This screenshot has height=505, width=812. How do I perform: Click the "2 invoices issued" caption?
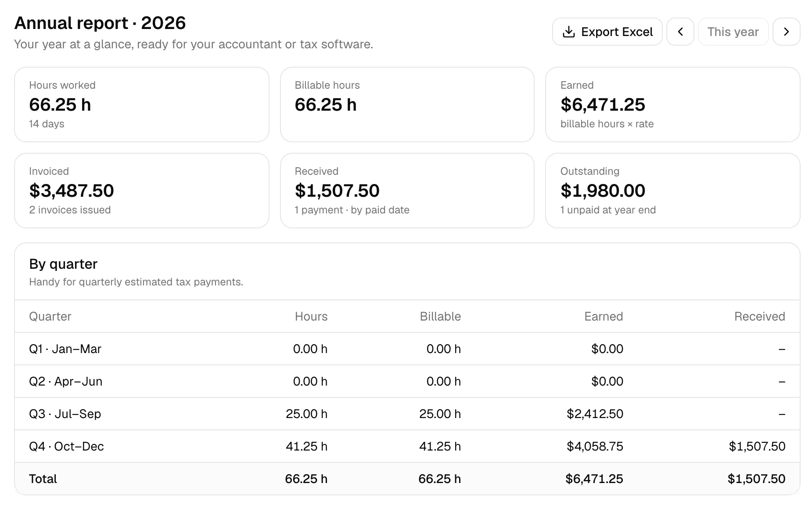(x=70, y=210)
